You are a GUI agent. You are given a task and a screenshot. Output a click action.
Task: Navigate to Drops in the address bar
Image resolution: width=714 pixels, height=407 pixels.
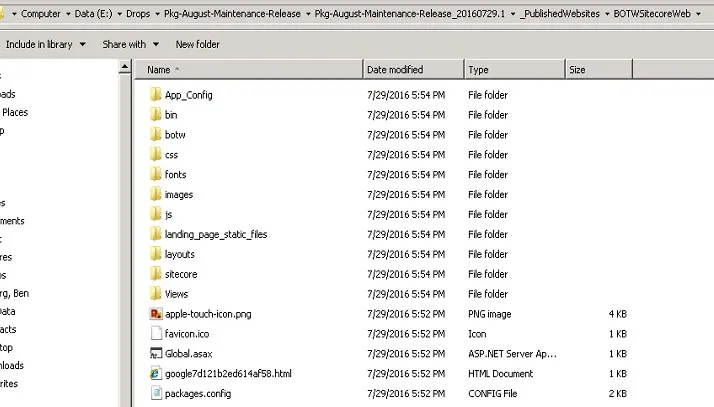pos(138,15)
